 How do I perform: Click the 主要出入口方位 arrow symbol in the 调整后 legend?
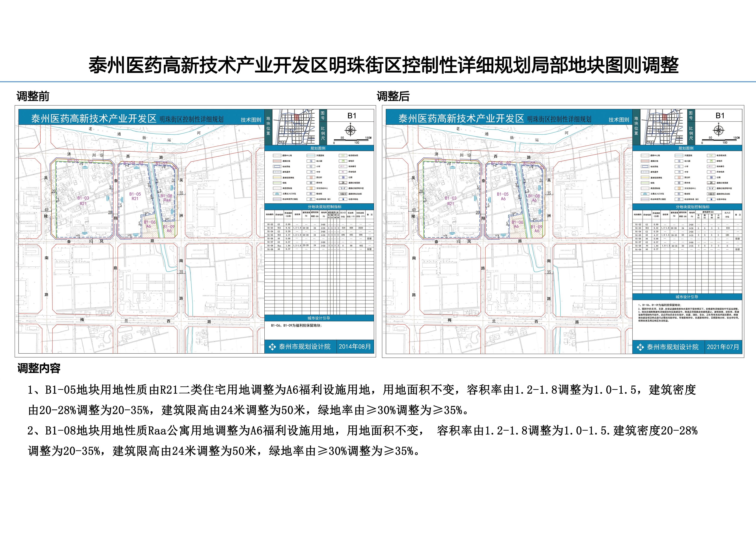645,194
